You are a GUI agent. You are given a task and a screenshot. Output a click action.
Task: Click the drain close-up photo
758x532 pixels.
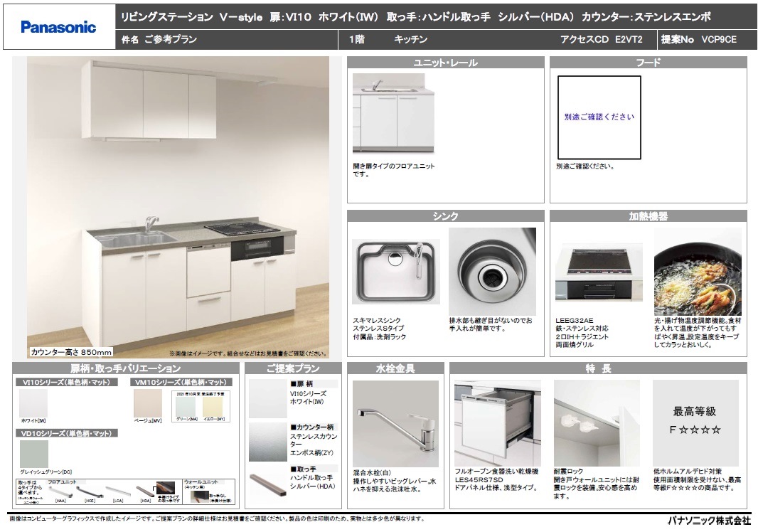click(x=492, y=271)
